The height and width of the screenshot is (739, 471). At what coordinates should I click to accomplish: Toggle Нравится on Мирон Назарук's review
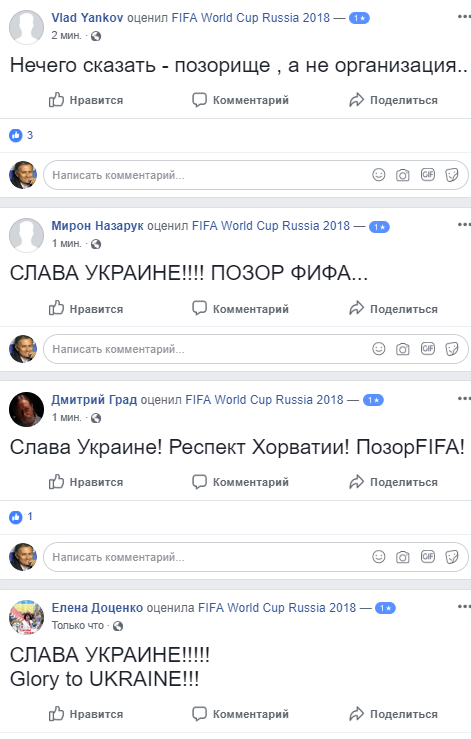[86, 309]
